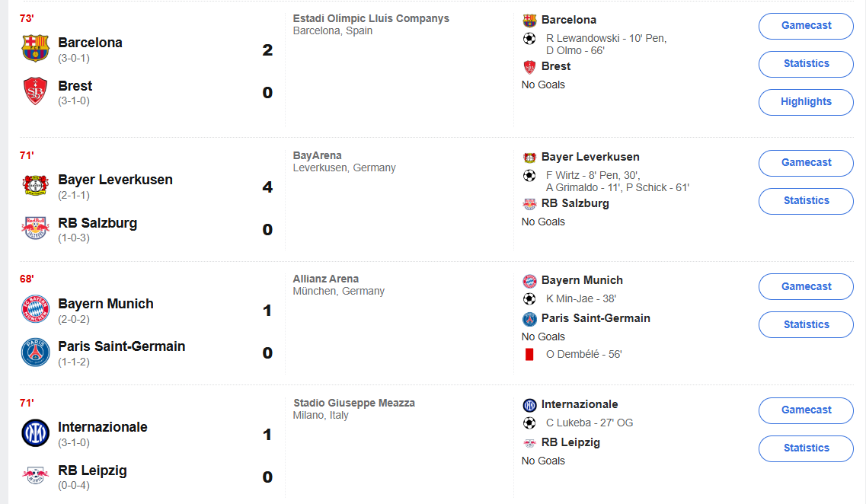Open Gamecast for Barcelona vs Brest

click(806, 26)
